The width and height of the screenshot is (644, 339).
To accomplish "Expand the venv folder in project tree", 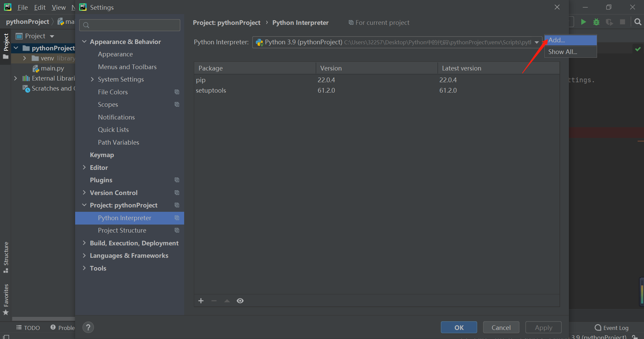I will coord(24,58).
